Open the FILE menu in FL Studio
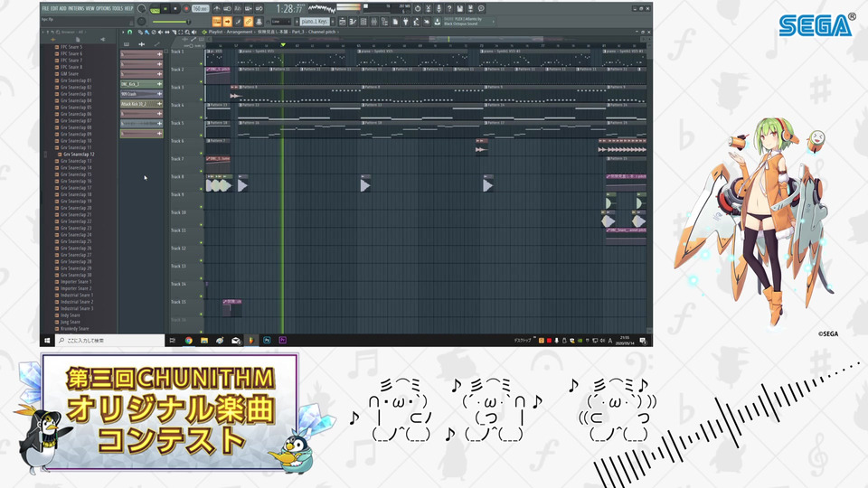The width and height of the screenshot is (868, 488). (x=45, y=8)
